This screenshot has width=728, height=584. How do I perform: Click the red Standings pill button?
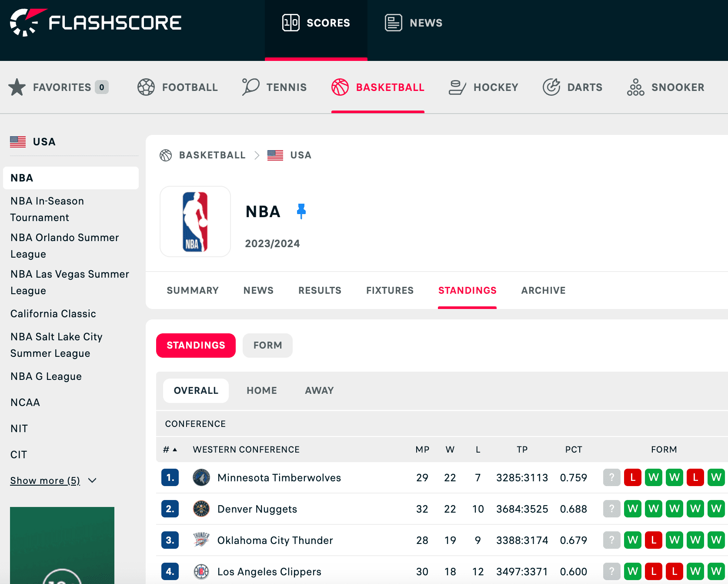tap(196, 346)
